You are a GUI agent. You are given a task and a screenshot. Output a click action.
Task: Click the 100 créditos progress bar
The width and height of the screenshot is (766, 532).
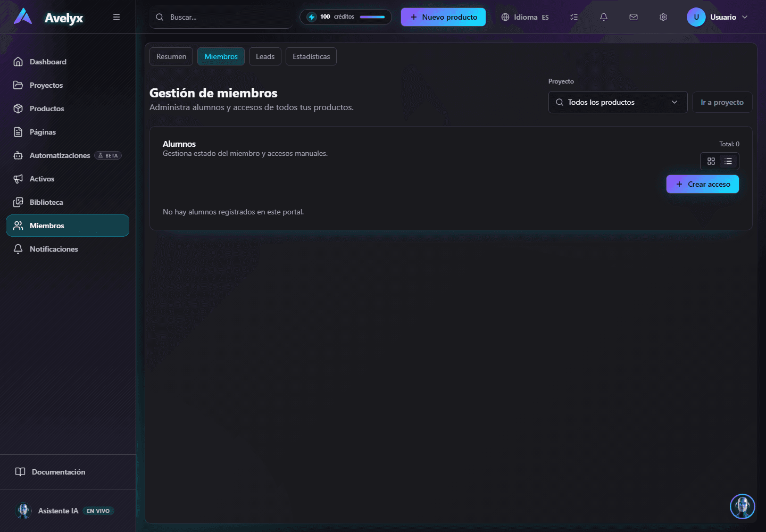point(372,17)
